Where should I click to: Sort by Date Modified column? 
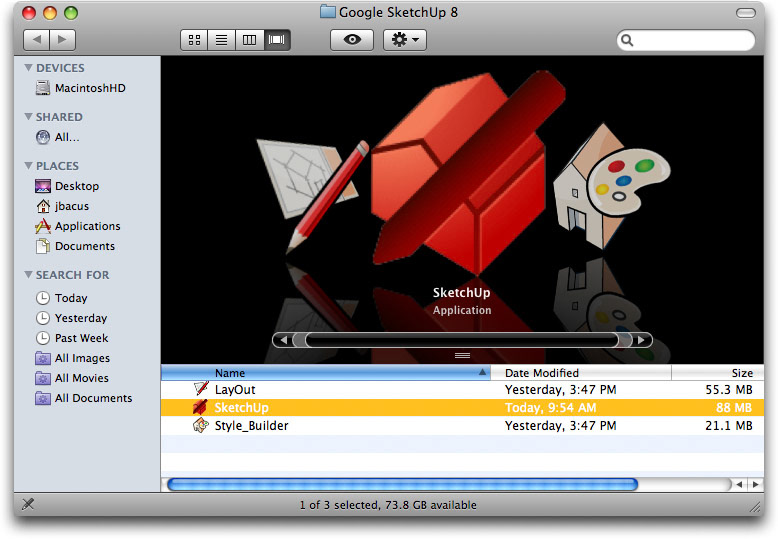pyautogui.click(x=581, y=373)
